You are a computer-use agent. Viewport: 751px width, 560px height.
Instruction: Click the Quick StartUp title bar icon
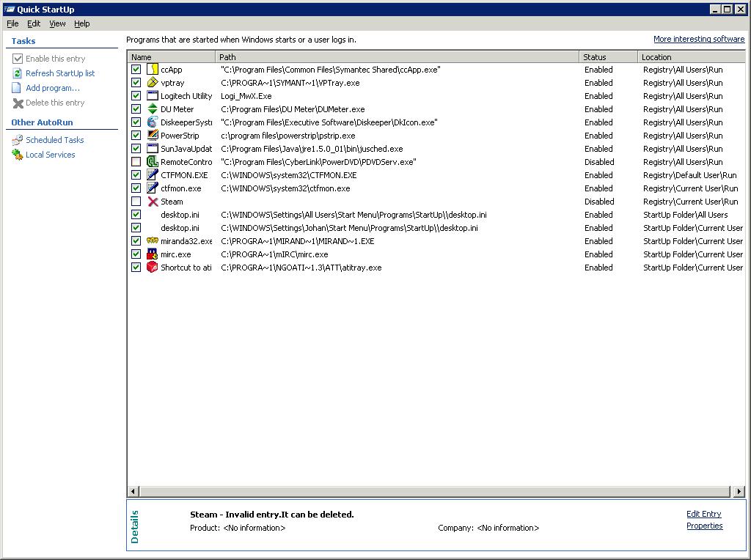pos(9,9)
